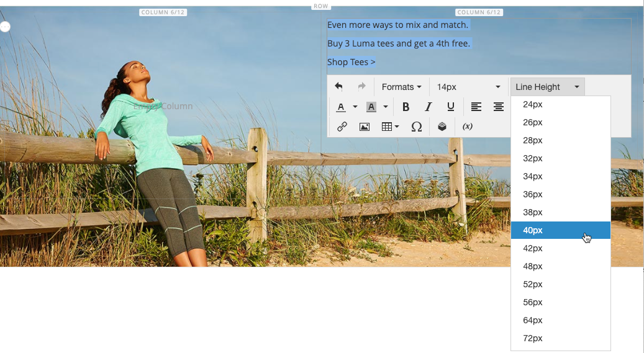Align text left

pos(476,107)
